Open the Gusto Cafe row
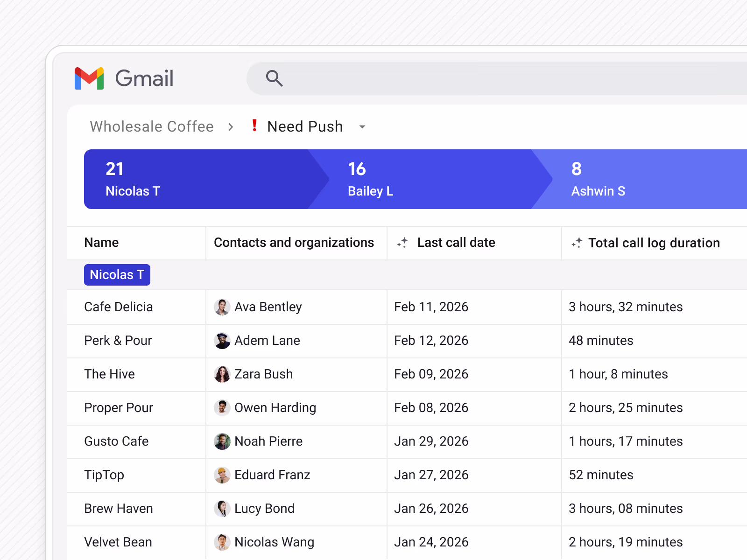Viewport: 747px width, 560px height. [x=407, y=441]
